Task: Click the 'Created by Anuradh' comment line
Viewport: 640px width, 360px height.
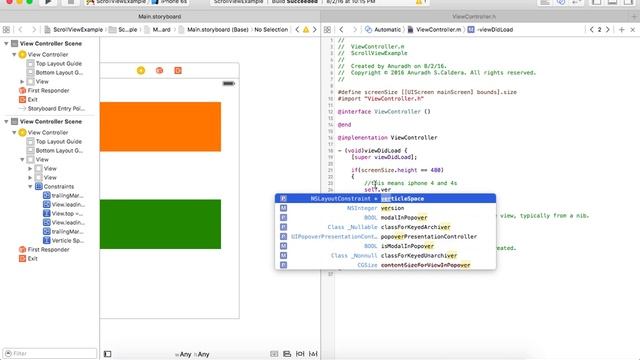Action: click(x=392, y=66)
